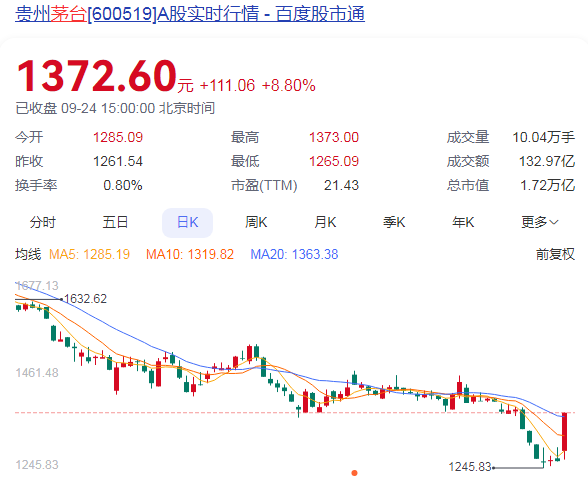Select the 月K chart tab
The height and width of the screenshot is (481, 588).
tap(325, 222)
